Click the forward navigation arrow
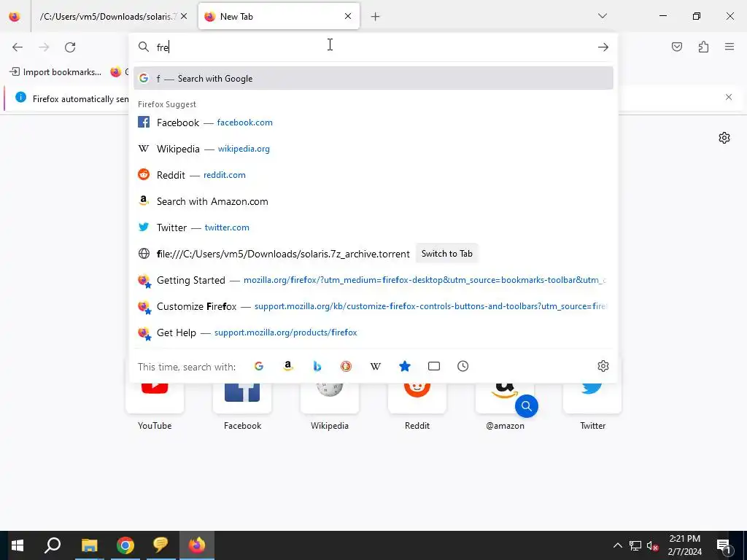 pos(44,47)
